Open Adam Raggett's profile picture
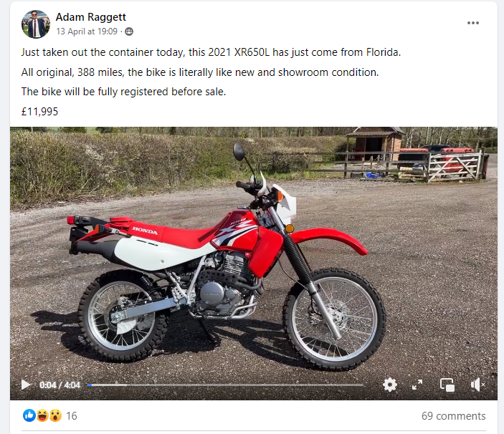 36,24
